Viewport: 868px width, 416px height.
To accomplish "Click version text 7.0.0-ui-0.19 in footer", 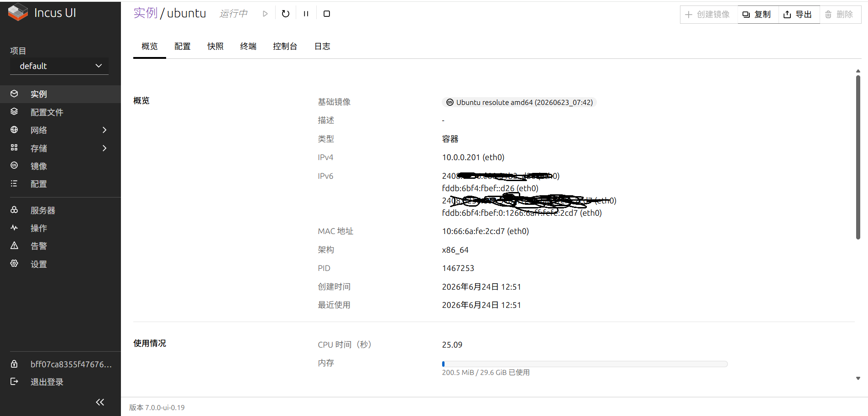I will pos(165,408).
